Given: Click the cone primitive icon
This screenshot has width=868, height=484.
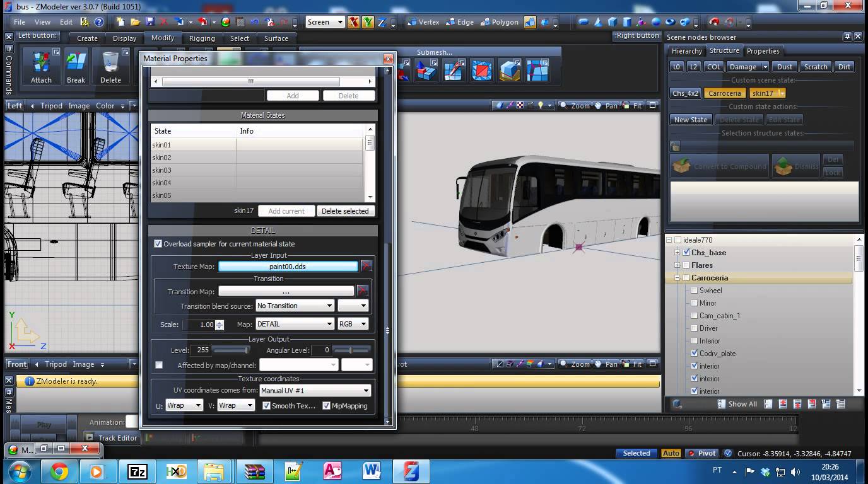Looking at the screenshot, I should tap(597, 22).
